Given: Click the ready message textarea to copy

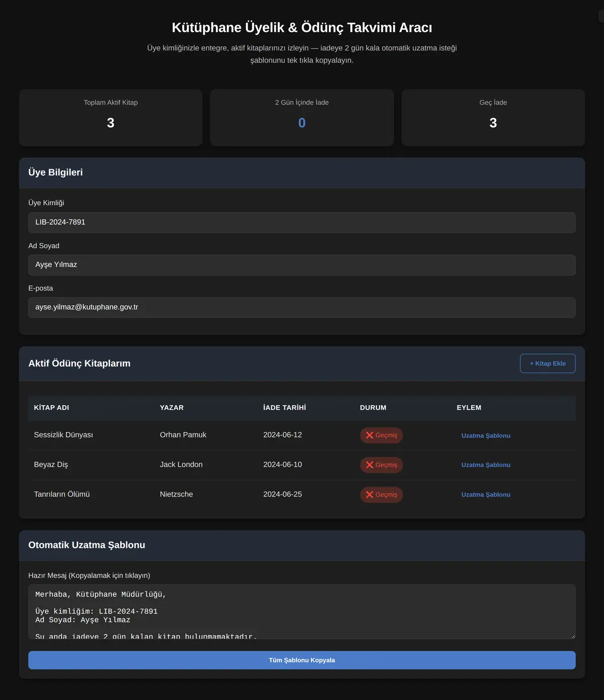Looking at the screenshot, I should click(x=302, y=612).
